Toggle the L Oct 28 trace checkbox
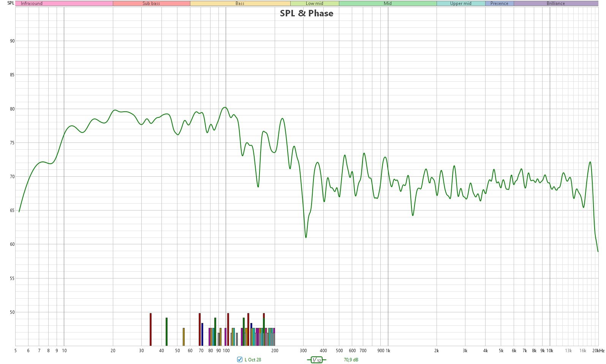The width and height of the screenshot is (606, 364). tap(239, 359)
